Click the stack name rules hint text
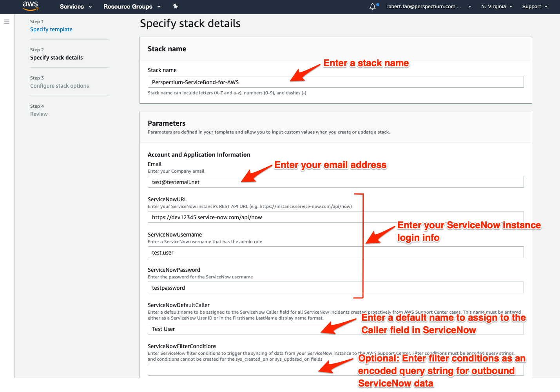The width and height of the screenshot is (560, 392). (227, 93)
